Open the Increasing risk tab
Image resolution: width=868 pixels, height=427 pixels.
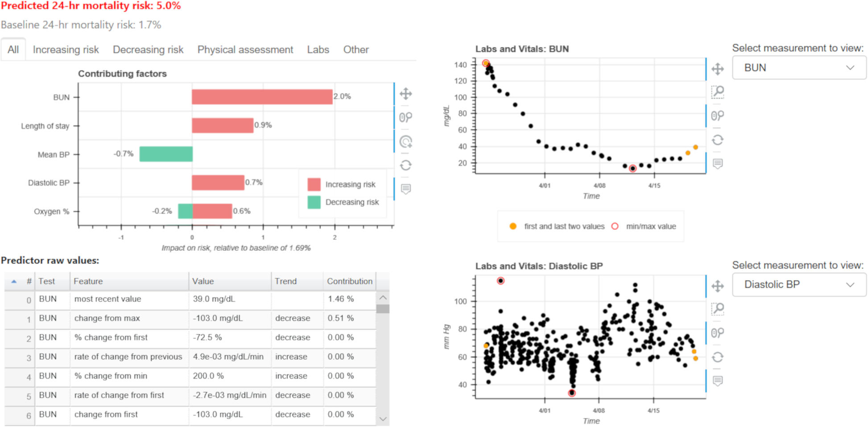coord(66,50)
